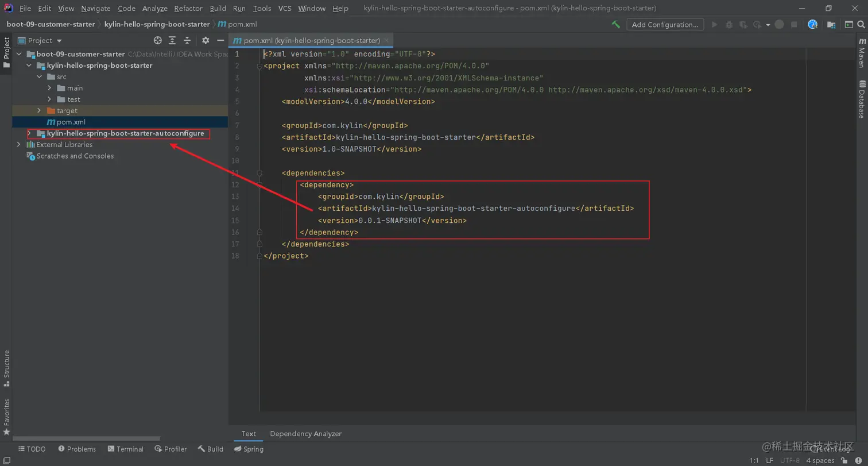The height and width of the screenshot is (466, 868).
Task: Open the Refactor menu
Action: pyautogui.click(x=188, y=8)
